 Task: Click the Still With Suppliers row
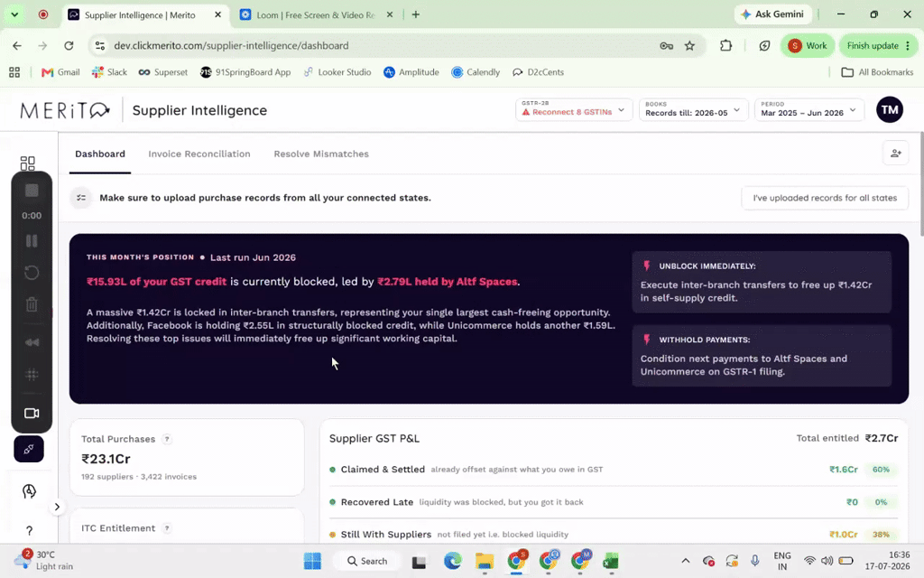click(x=613, y=535)
